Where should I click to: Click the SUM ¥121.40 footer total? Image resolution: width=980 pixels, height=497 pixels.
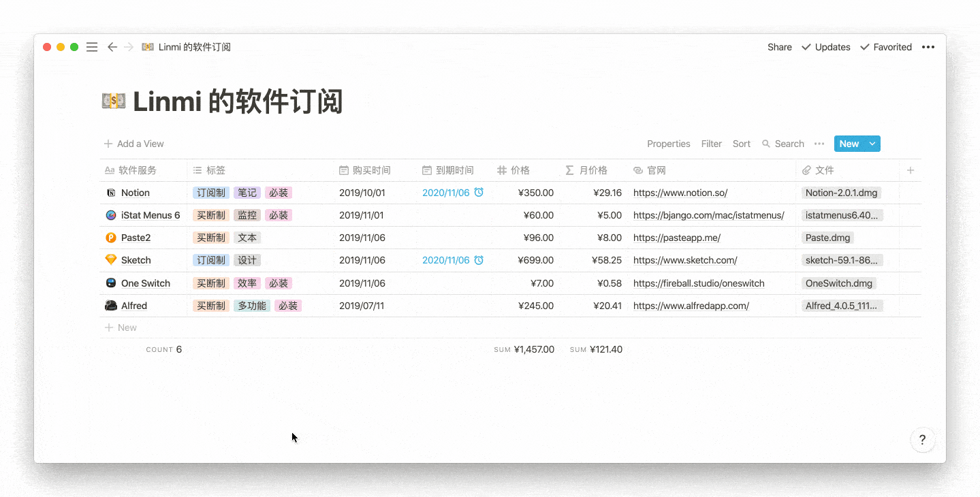(x=596, y=349)
